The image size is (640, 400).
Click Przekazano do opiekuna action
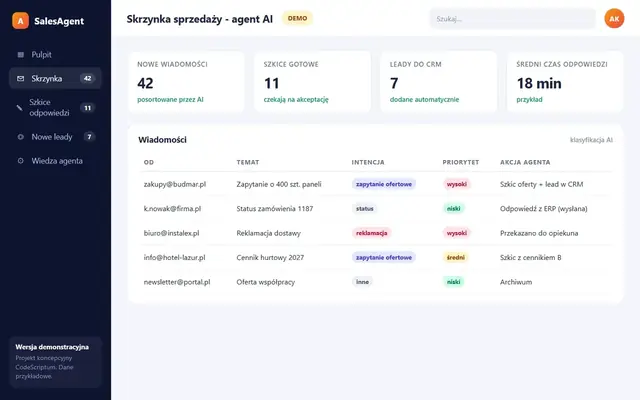pos(539,233)
